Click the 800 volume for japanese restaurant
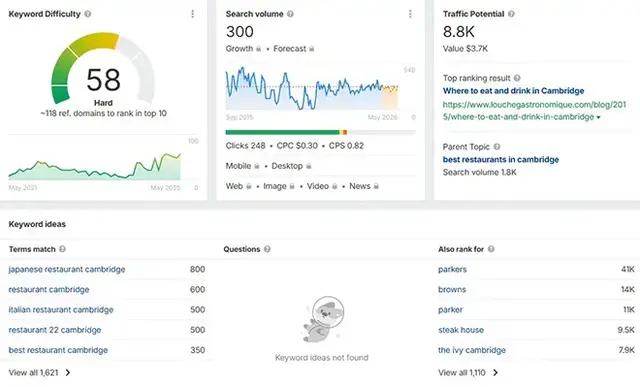640x387 pixels. tap(197, 269)
